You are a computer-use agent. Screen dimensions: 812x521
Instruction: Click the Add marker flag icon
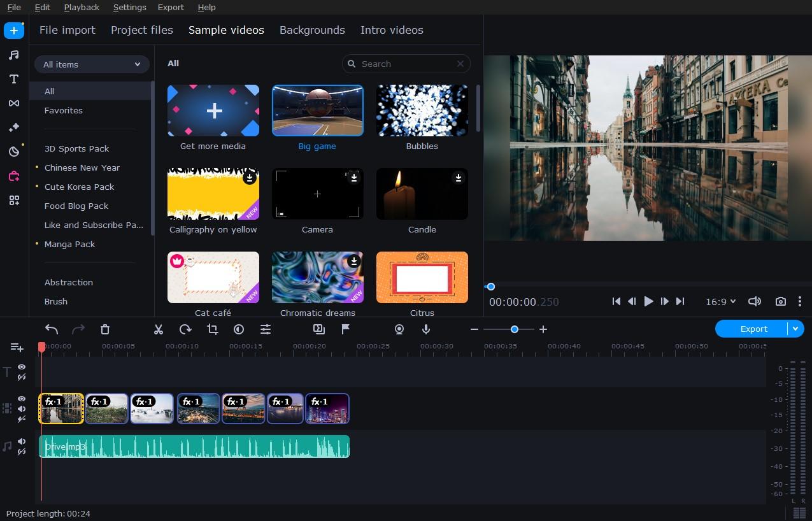click(346, 329)
